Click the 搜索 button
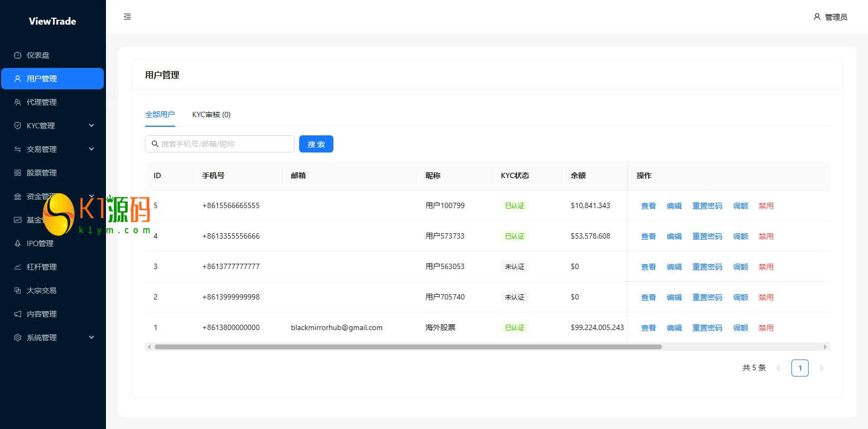This screenshot has width=868, height=429. (316, 144)
